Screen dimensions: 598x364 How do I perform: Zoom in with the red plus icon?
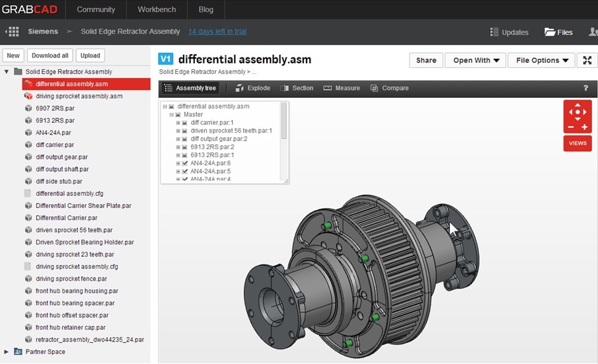tap(584, 127)
